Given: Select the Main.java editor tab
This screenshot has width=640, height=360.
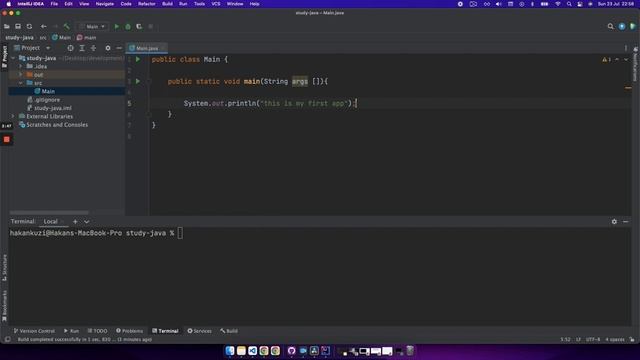Looking at the screenshot, I should click(x=146, y=48).
